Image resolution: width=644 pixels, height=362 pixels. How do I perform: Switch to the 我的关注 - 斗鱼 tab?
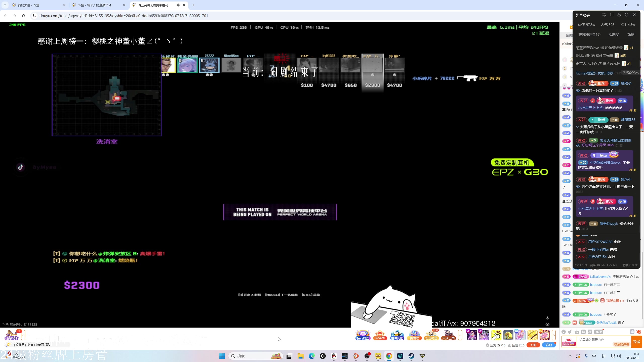click(38, 5)
